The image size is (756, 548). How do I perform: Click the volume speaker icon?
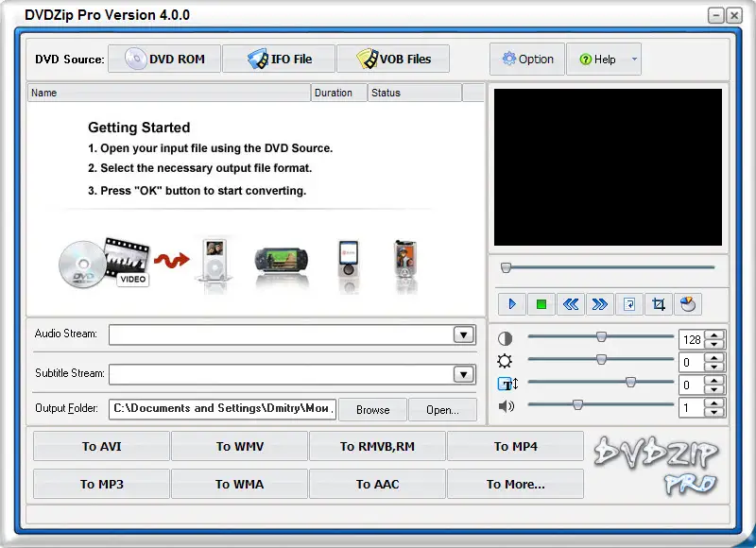click(507, 407)
